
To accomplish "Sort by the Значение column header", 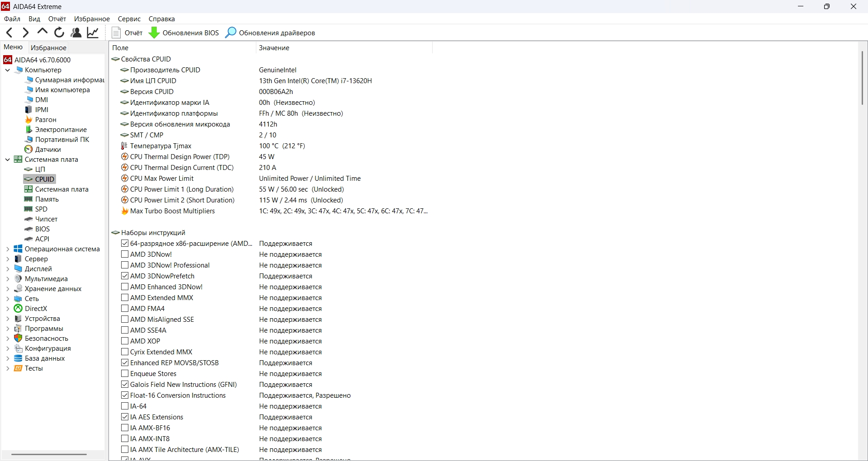I will 344,48.
